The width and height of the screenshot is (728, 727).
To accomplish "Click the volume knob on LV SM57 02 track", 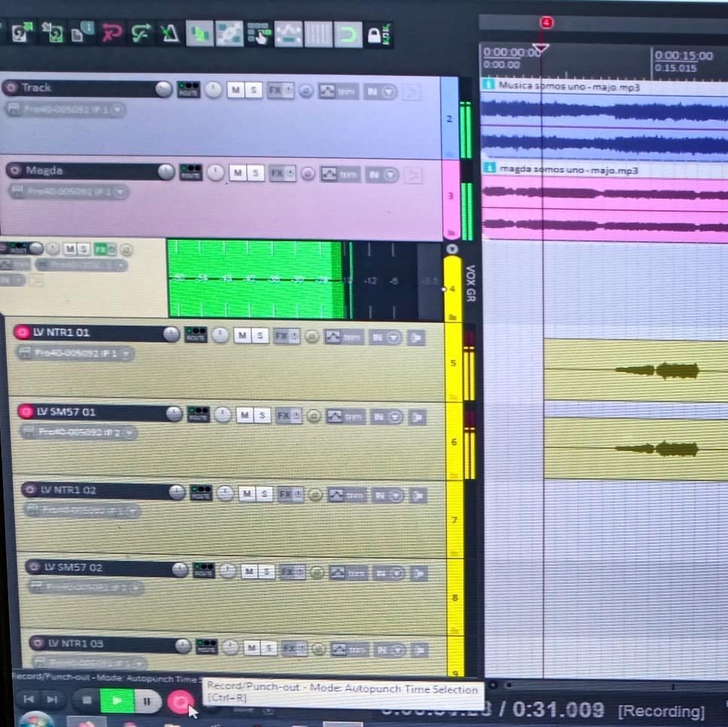I will click(180, 570).
